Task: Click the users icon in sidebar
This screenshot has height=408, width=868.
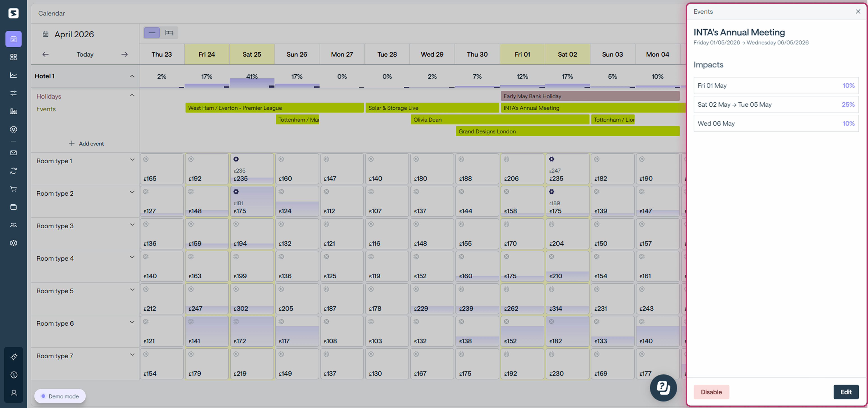Action: click(x=14, y=225)
